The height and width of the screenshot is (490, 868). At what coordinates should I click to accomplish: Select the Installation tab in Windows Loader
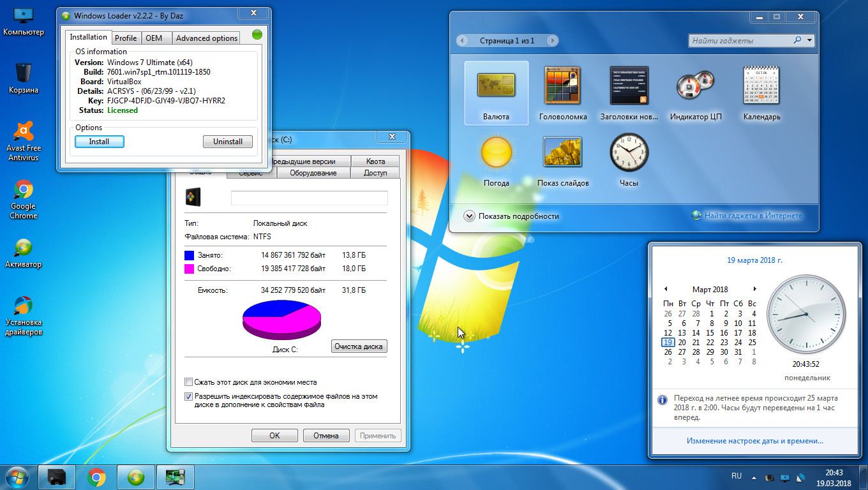click(x=88, y=37)
